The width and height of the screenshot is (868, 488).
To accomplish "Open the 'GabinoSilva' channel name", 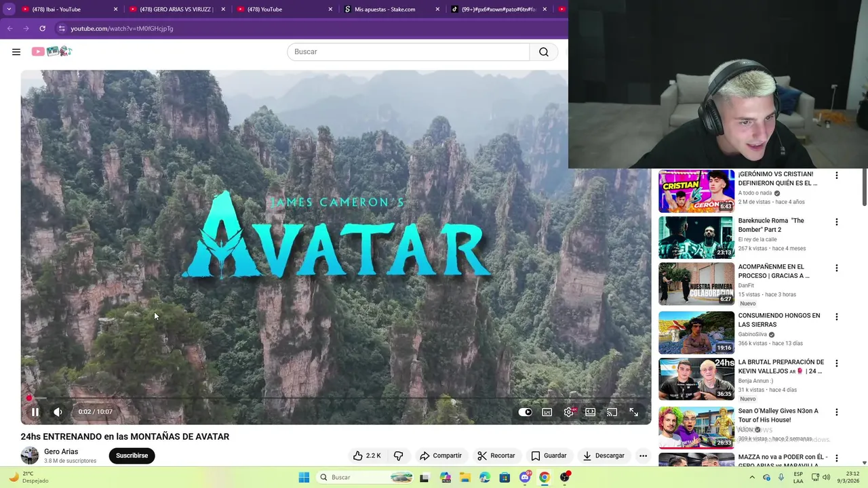I will pos(753,334).
